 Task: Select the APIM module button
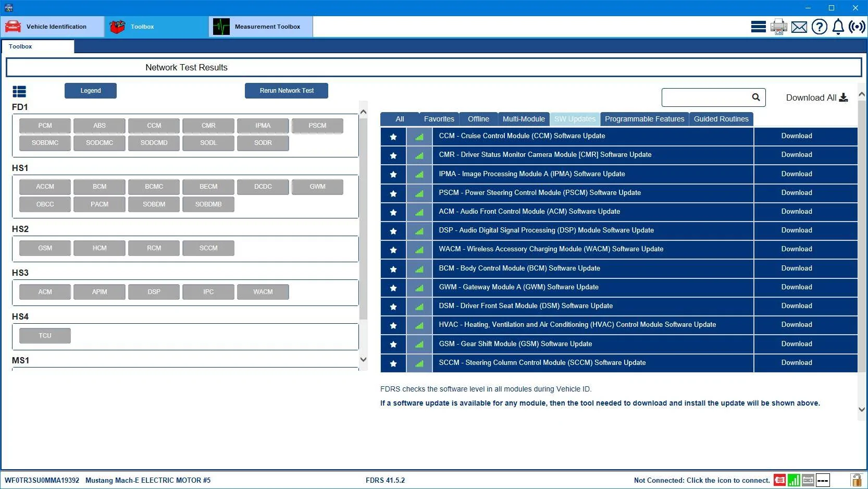[100, 292]
